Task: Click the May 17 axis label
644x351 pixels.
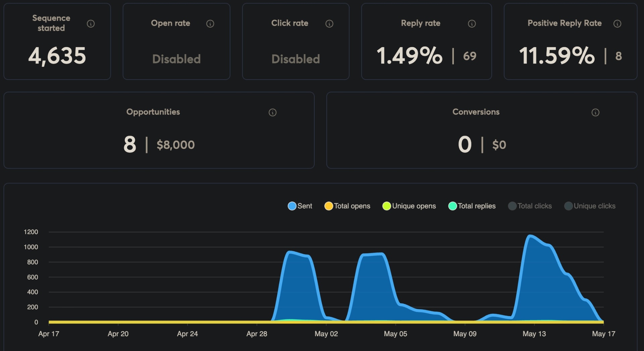Action: [603, 334]
